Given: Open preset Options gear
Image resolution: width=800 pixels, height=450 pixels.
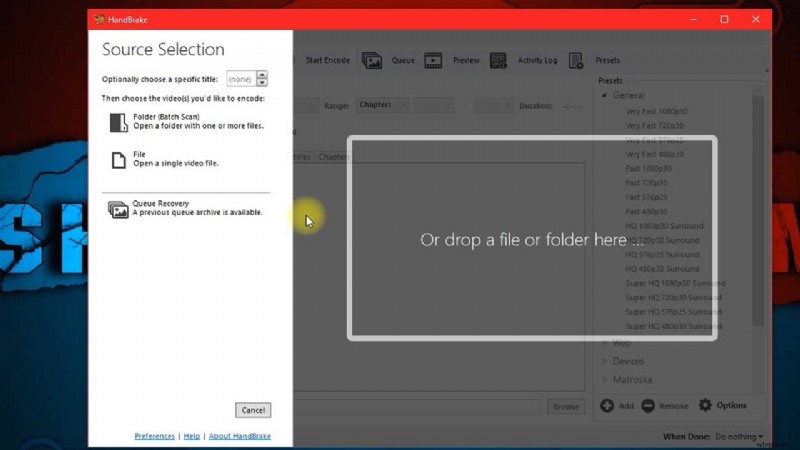Looking at the screenshot, I should (705, 405).
